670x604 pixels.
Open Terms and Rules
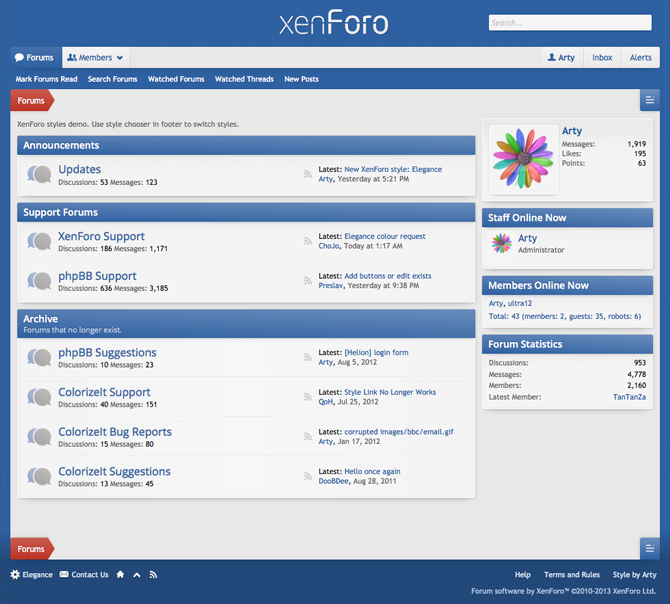[x=572, y=575]
